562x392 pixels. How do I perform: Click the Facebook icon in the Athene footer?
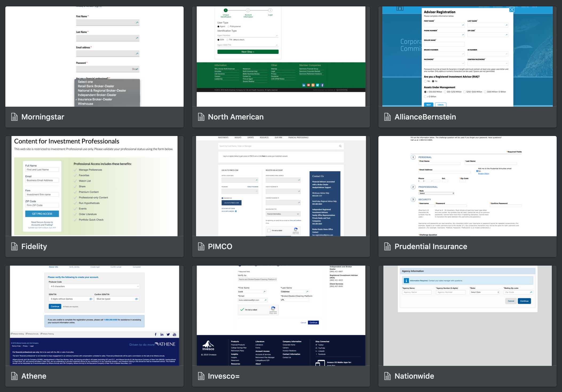[x=156, y=334]
